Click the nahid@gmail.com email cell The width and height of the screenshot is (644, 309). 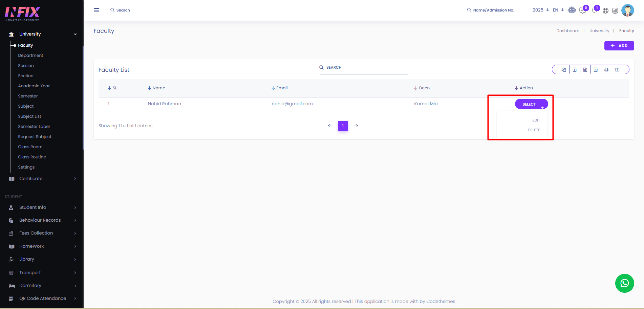[292, 104]
